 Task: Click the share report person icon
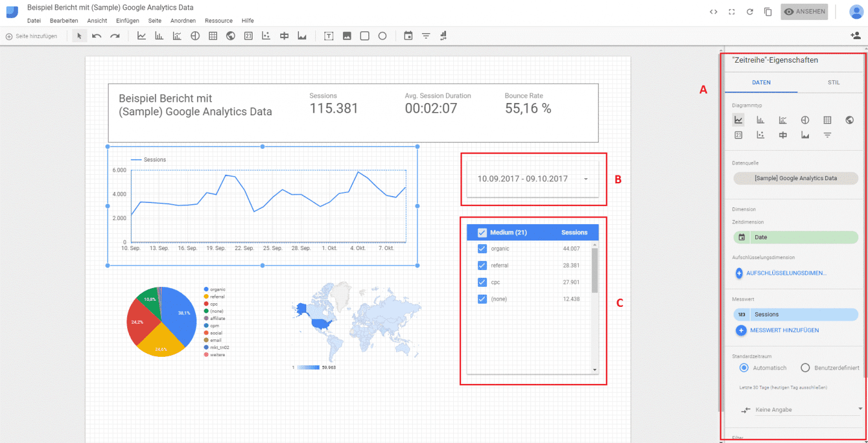tap(855, 36)
